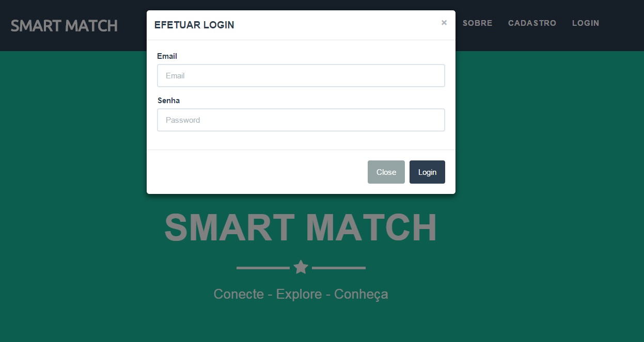The width and height of the screenshot is (644, 342).
Task: Open the SOBRE navigation item
Action: click(x=478, y=23)
